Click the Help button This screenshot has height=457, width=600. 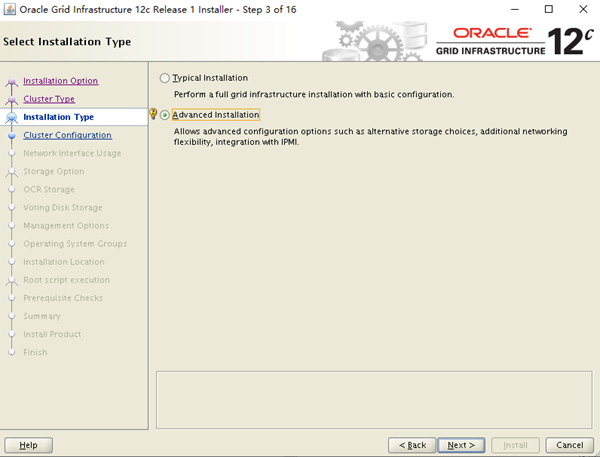(x=28, y=445)
